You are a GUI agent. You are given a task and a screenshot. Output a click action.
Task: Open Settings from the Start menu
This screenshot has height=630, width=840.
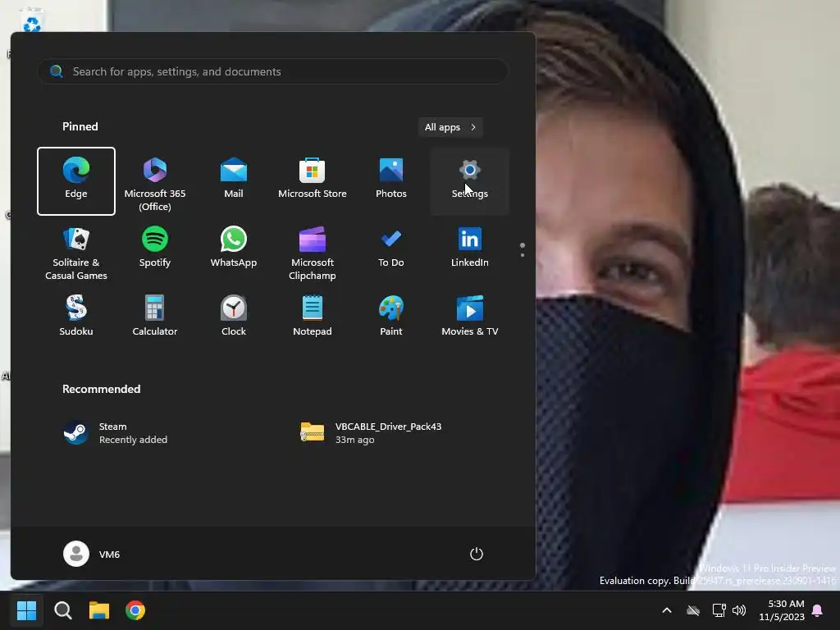point(470,181)
